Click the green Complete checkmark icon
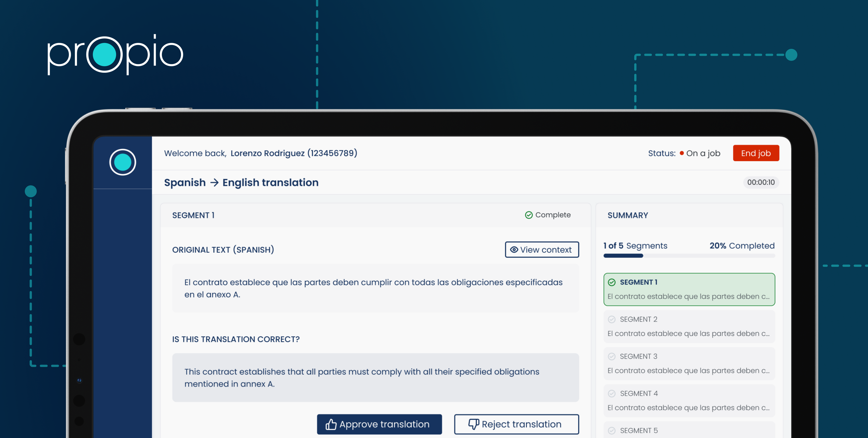The width and height of the screenshot is (868, 438). tap(529, 215)
